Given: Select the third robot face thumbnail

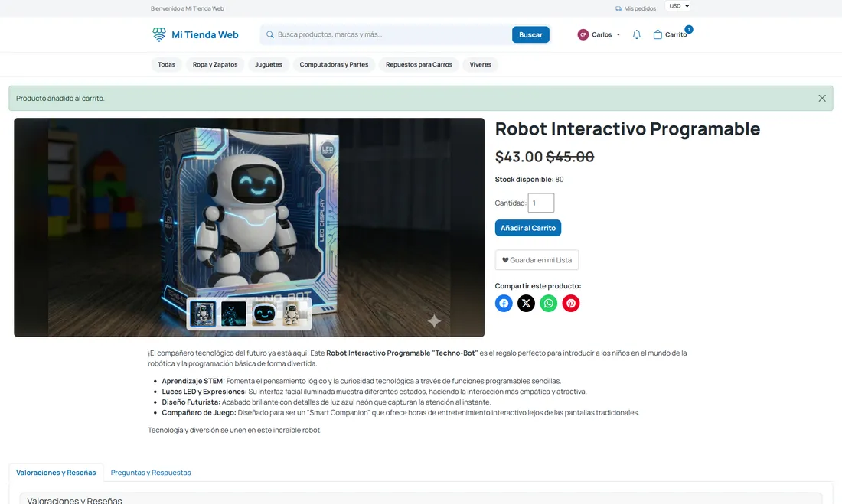Looking at the screenshot, I should pyautogui.click(x=264, y=314).
